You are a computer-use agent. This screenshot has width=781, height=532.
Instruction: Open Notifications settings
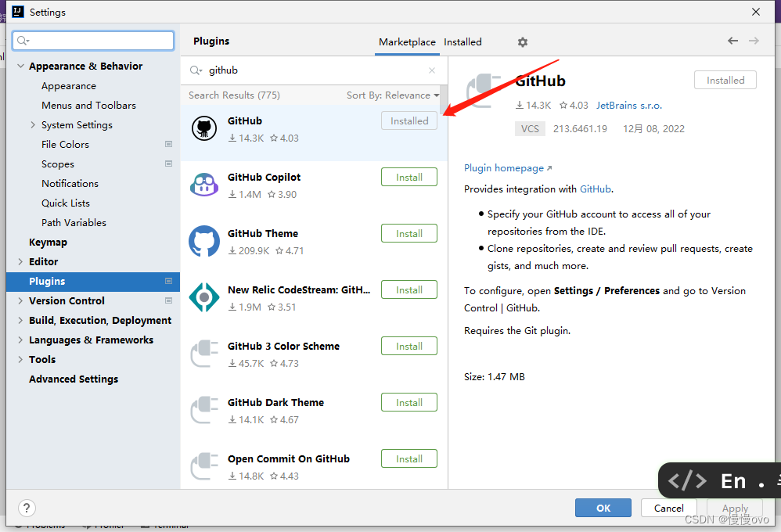[x=70, y=183]
